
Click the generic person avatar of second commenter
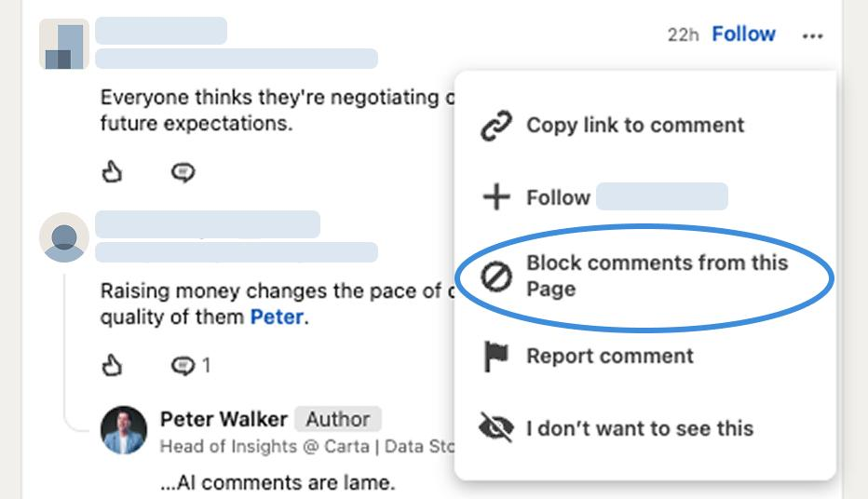(64, 236)
